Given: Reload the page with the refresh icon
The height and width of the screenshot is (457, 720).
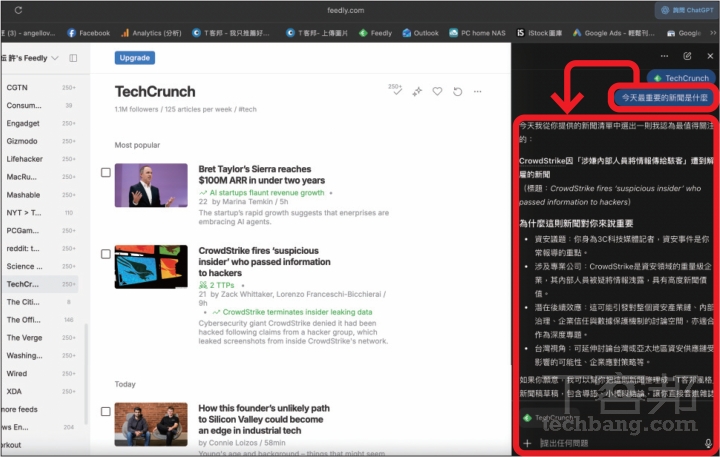Looking at the screenshot, I should (x=18, y=10).
